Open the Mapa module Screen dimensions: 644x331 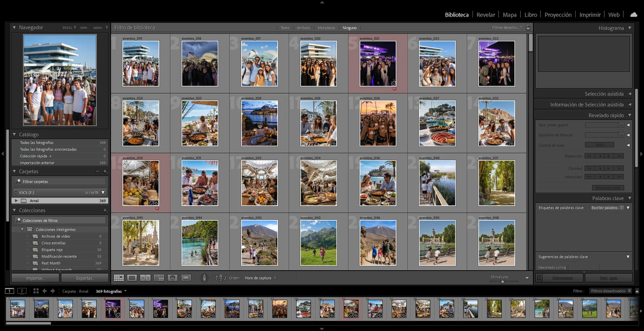tap(510, 15)
